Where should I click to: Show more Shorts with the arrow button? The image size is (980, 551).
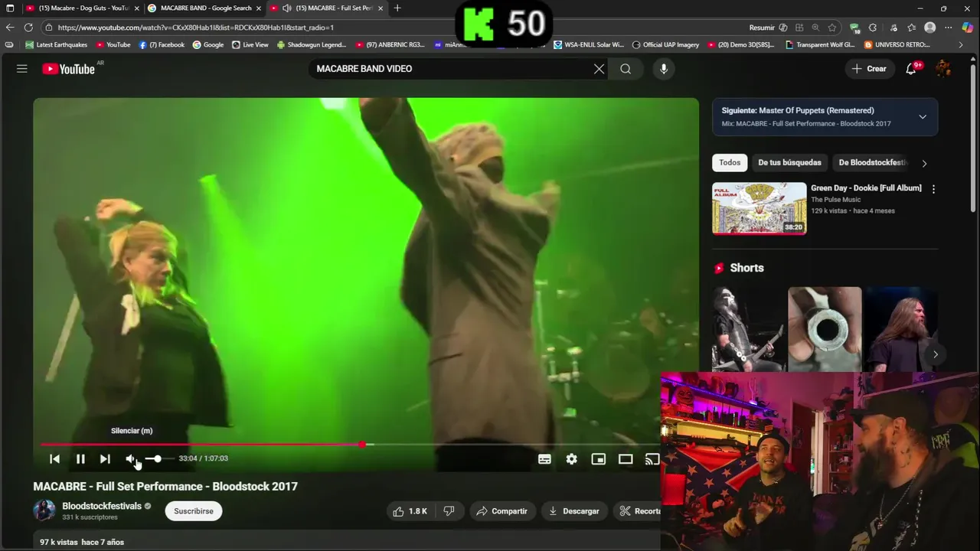pyautogui.click(x=935, y=354)
